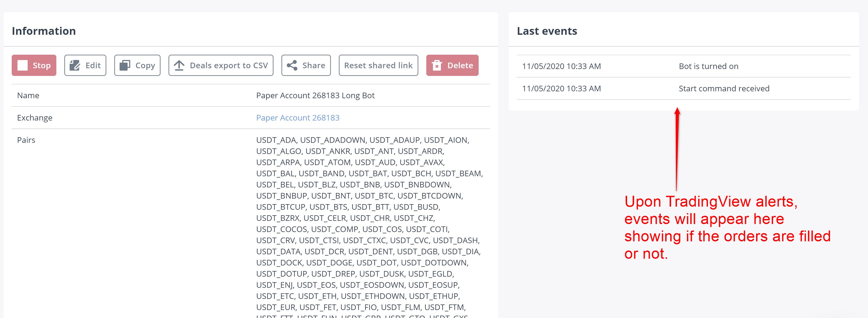Click the share nodes icon
Viewport: 868px width, 318px height.
(x=292, y=65)
